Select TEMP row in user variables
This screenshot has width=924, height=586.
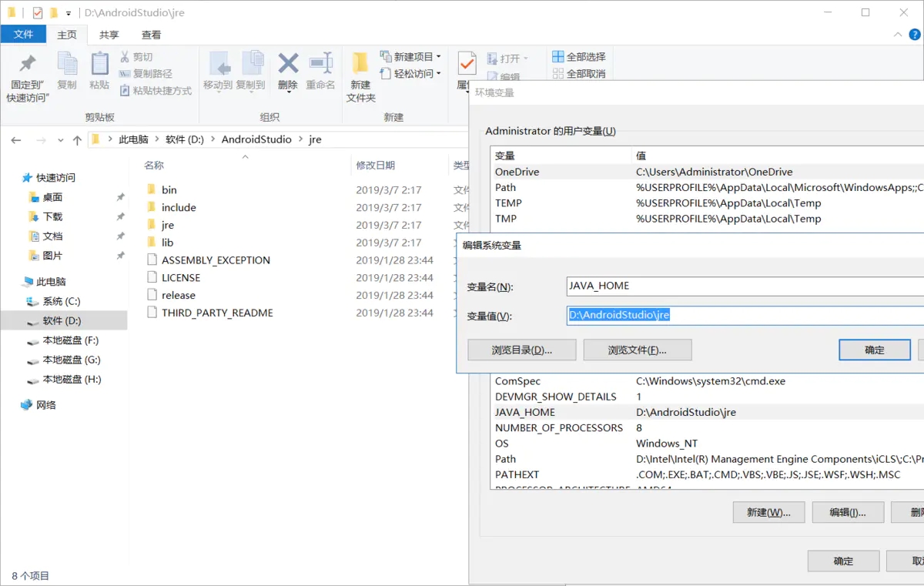point(708,203)
